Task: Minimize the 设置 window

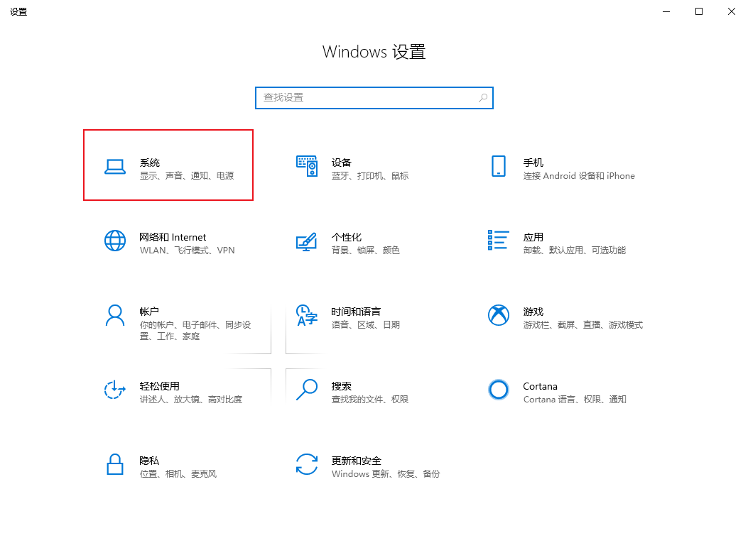Action: (666, 11)
